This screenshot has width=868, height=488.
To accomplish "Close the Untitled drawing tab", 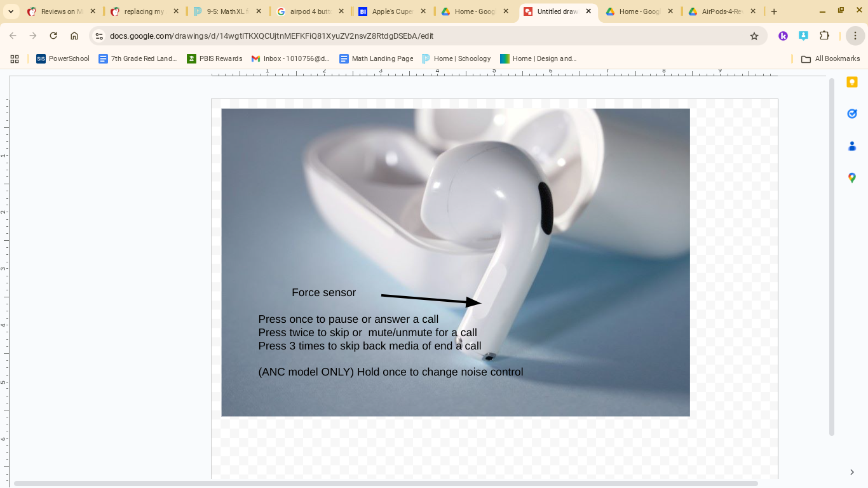I will (x=588, y=11).
